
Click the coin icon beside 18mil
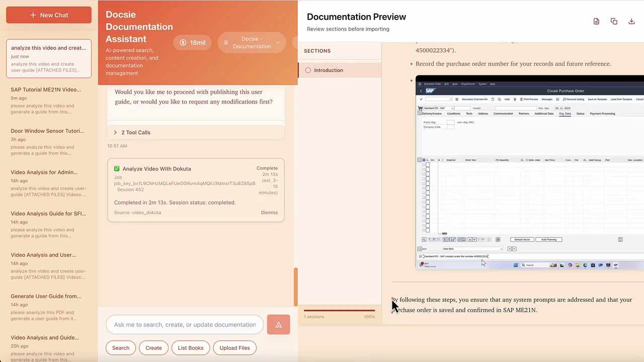183,42
